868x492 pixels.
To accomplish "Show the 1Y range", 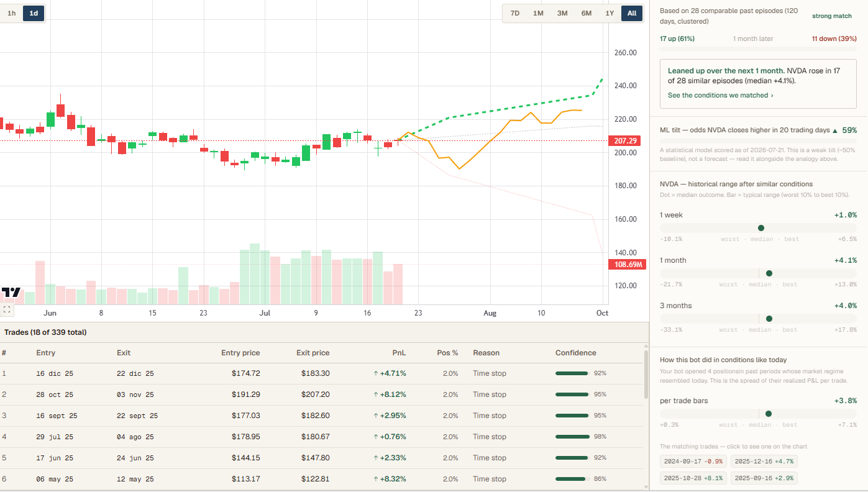I will (610, 13).
